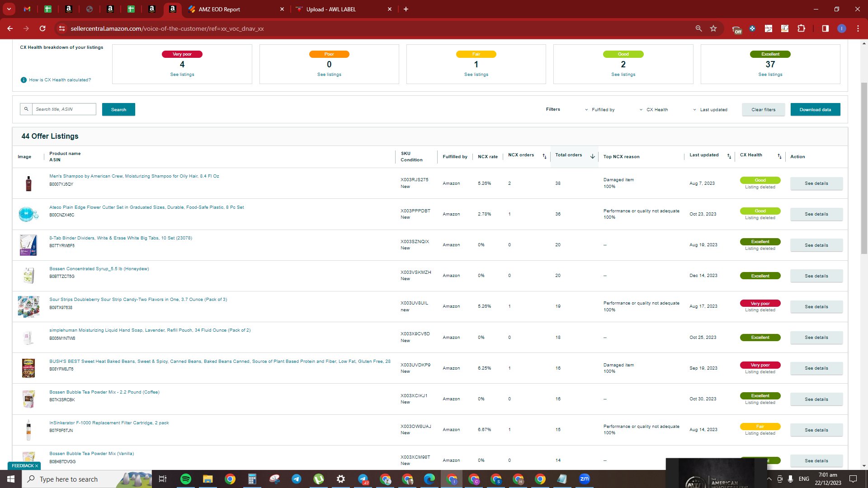Close the AMZ EOD Report tab
Screen dimensions: 868x488
(282, 9)
